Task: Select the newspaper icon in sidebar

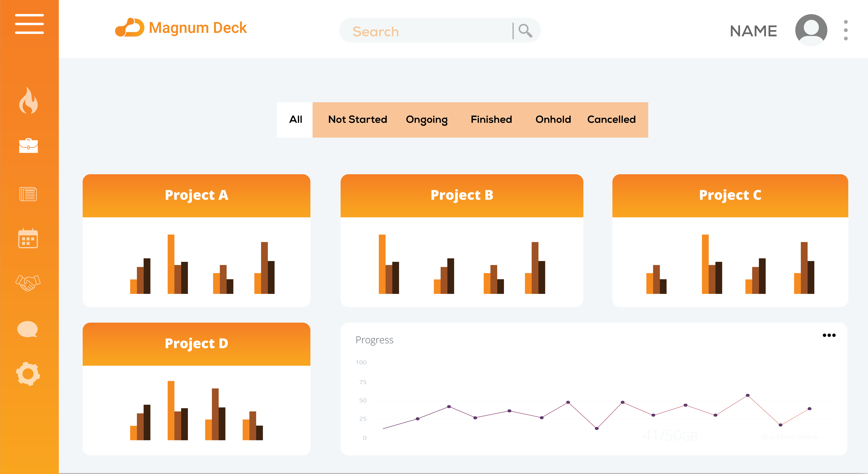Action: [28, 194]
